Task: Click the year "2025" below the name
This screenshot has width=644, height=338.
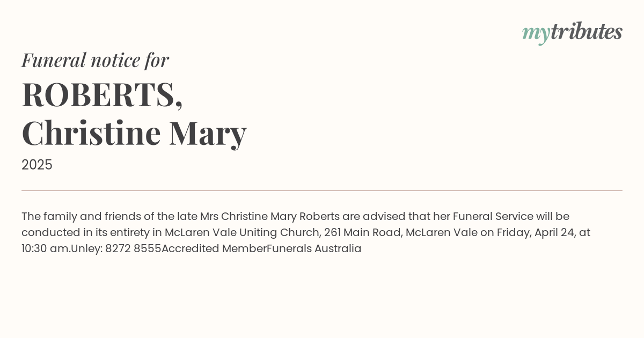Action: (x=37, y=165)
